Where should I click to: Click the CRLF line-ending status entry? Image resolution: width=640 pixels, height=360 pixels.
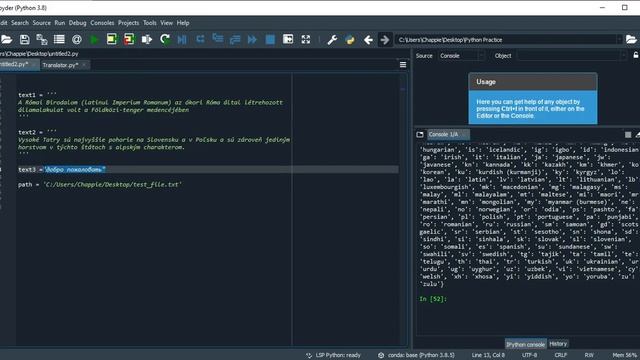(560, 355)
